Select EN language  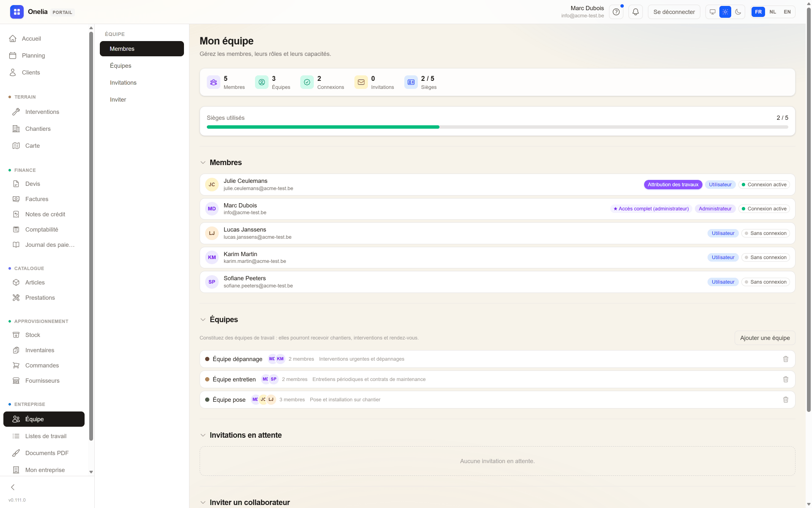787,12
